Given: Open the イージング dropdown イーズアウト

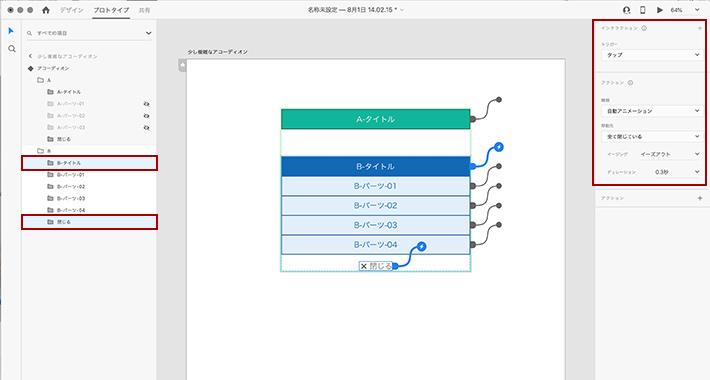Looking at the screenshot, I should click(x=670, y=154).
